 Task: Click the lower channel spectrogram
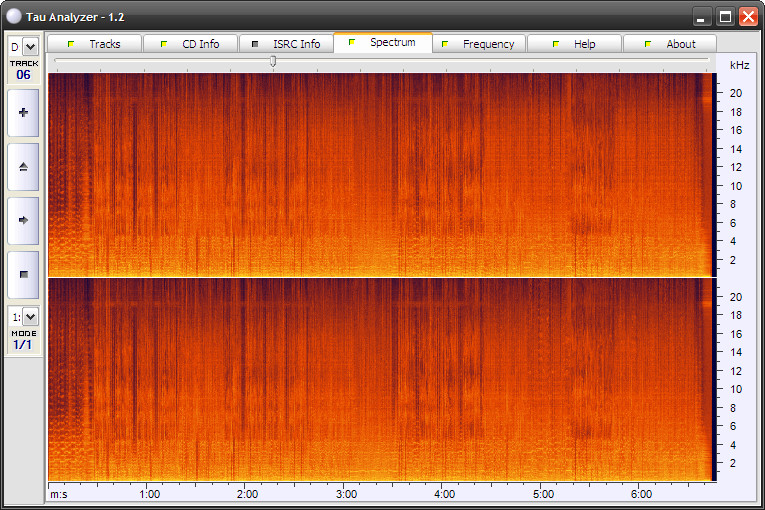[380, 380]
